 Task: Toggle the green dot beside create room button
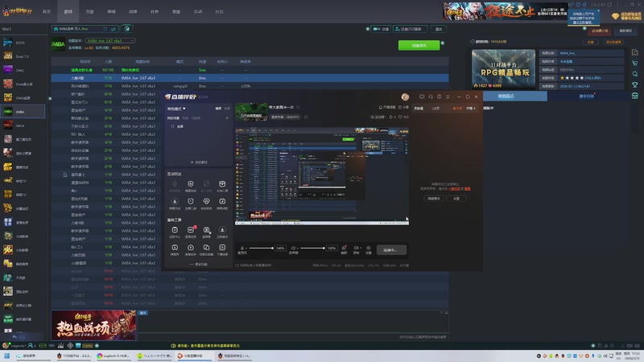pyautogui.click(x=443, y=43)
